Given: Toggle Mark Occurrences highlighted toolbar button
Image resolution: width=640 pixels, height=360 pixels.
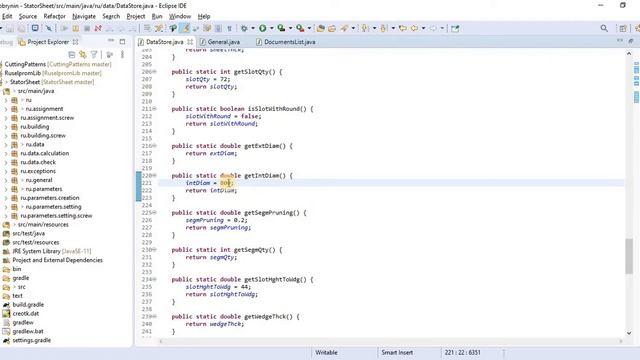Looking at the screenshot, I should coord(186,28).
